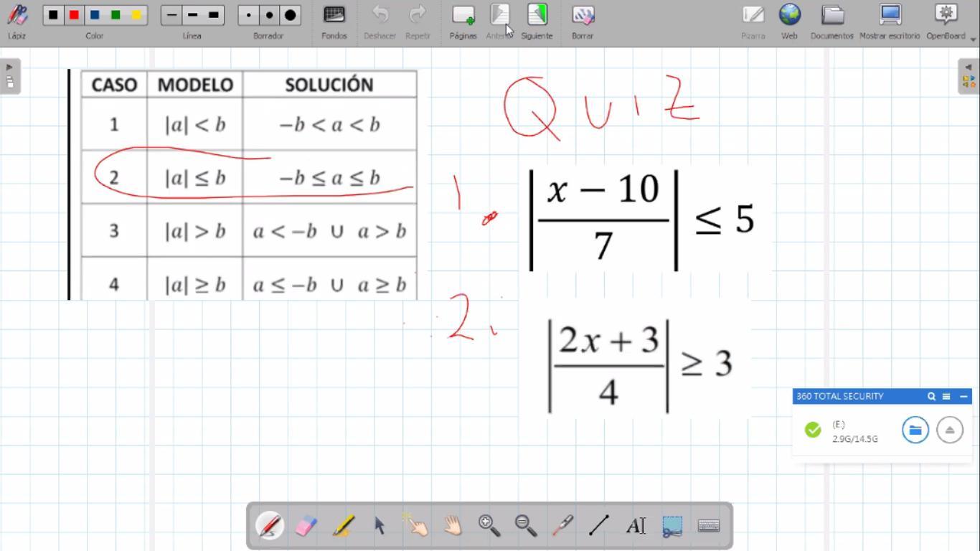
Task: Select the open-hand scroll page tool
Action: (453, 526)
